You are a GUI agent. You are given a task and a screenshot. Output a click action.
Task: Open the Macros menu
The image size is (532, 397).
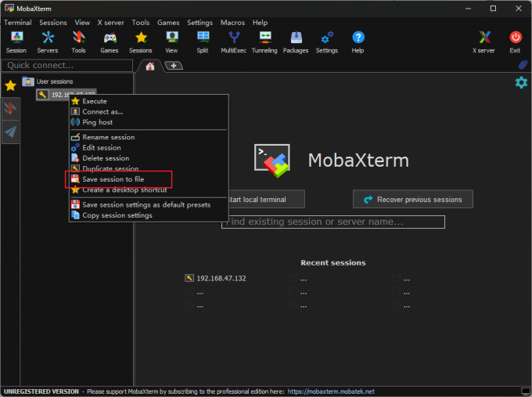click(x=233, y=23)
